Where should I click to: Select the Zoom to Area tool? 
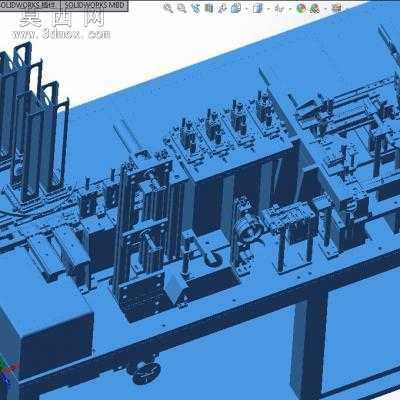click(182, 8)
